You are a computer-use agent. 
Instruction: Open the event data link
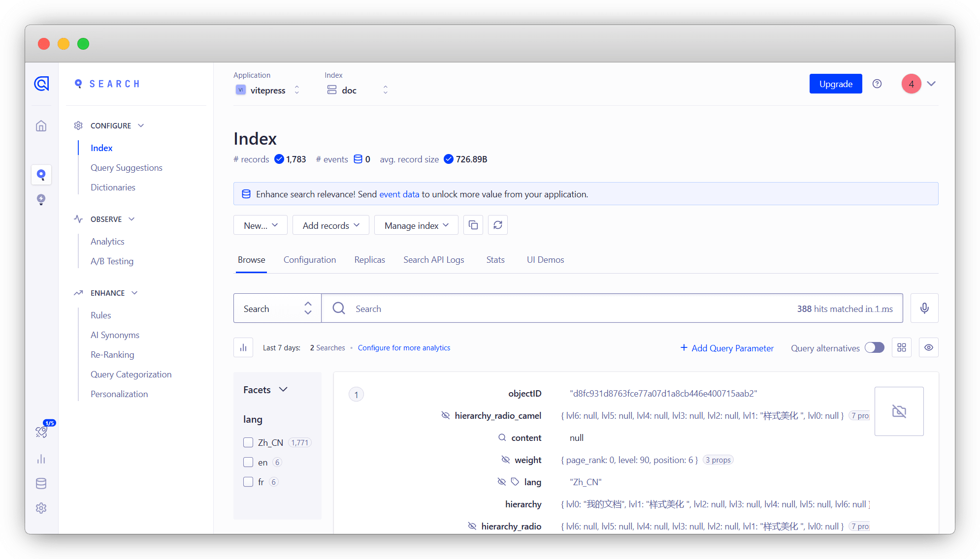pos(399,194)
